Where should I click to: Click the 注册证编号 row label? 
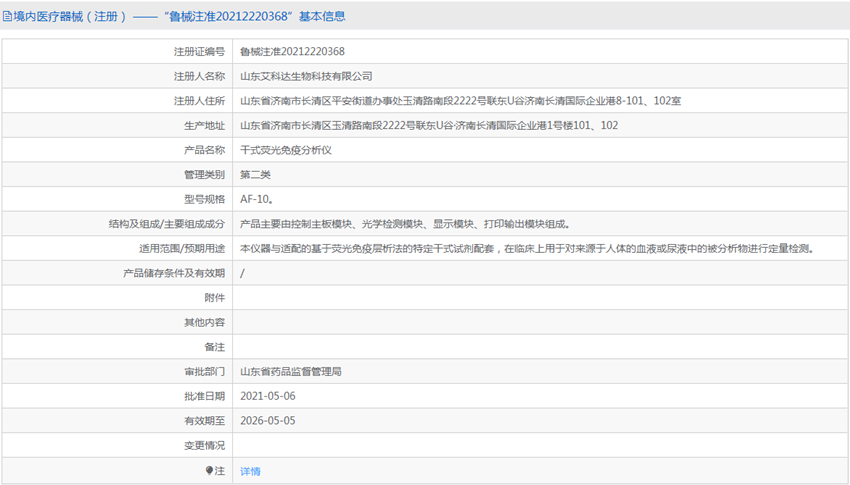coord(199,51)
